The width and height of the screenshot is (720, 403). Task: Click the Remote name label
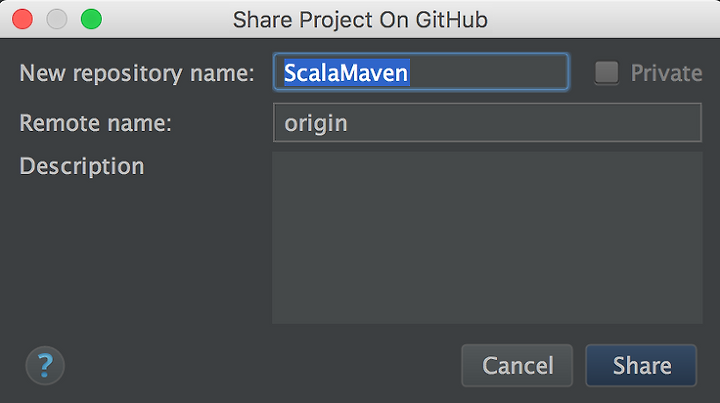[96, 123]
